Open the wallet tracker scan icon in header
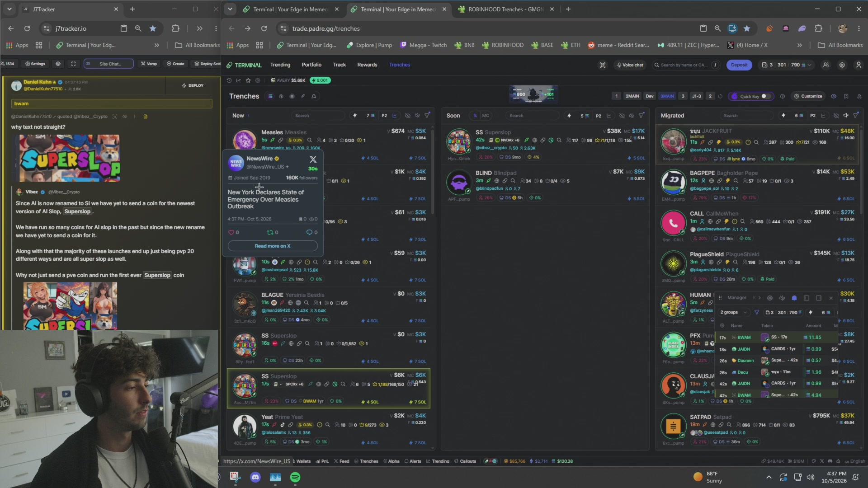 pyautogui.click(x=603, y=65)
